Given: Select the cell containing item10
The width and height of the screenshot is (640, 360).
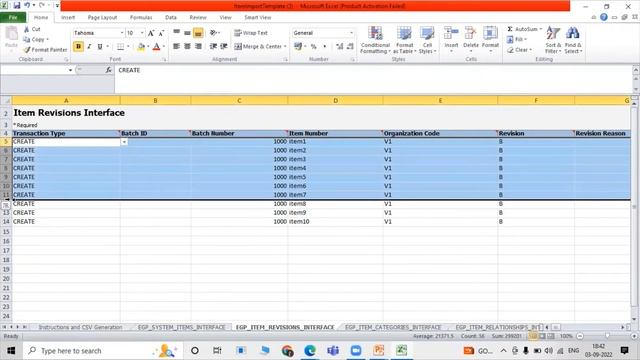Looking at the screenshot, I should pos(335,222).
